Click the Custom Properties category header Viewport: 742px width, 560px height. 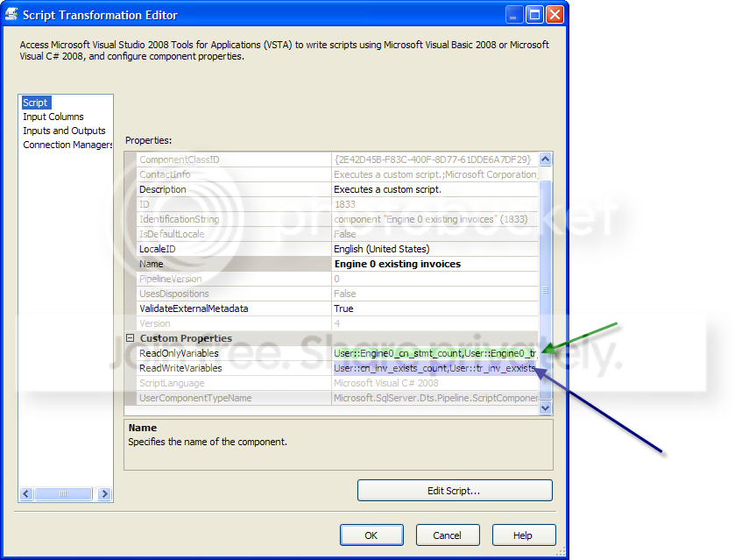click(186, 338)
